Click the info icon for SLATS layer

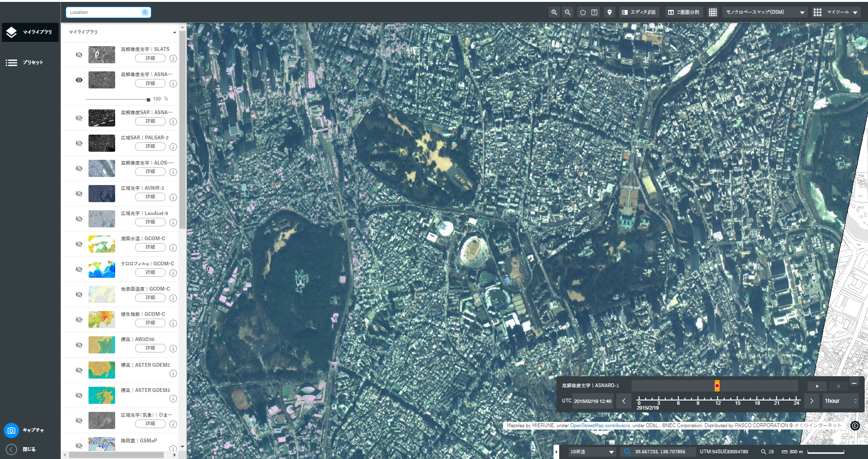pos(173,59)
